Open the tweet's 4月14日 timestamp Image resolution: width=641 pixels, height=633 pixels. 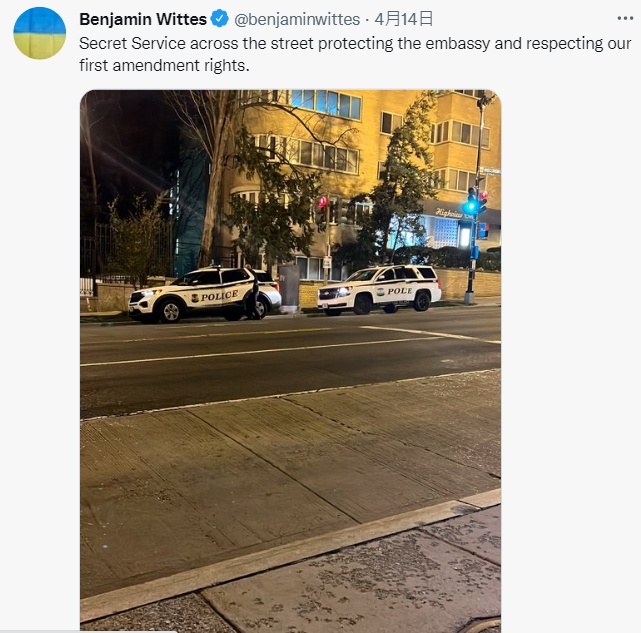point(403,19)
